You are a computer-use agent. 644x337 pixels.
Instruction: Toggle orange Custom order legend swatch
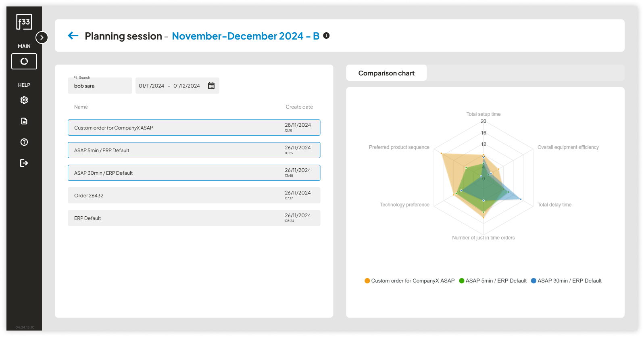tap(367, 281)
